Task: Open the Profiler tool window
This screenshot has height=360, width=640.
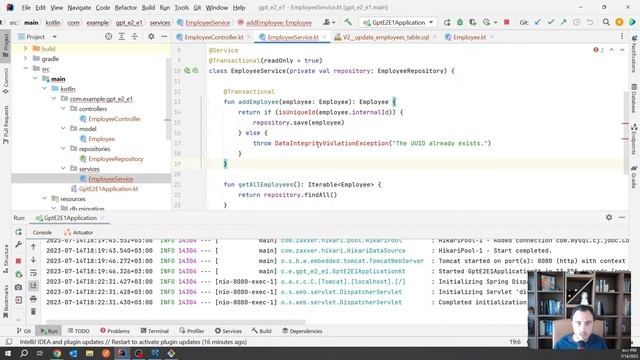Action: (191, 331)
